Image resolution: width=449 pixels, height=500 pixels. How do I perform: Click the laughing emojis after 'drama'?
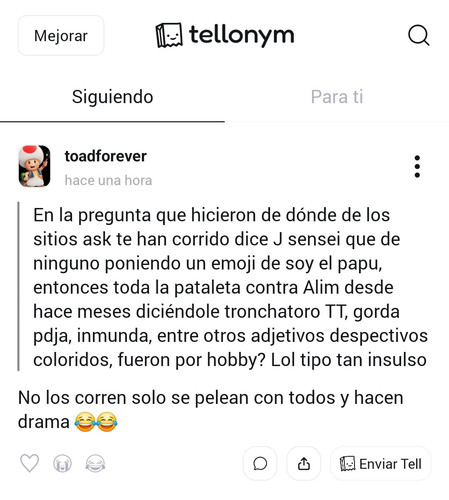(x=96, y=422)
